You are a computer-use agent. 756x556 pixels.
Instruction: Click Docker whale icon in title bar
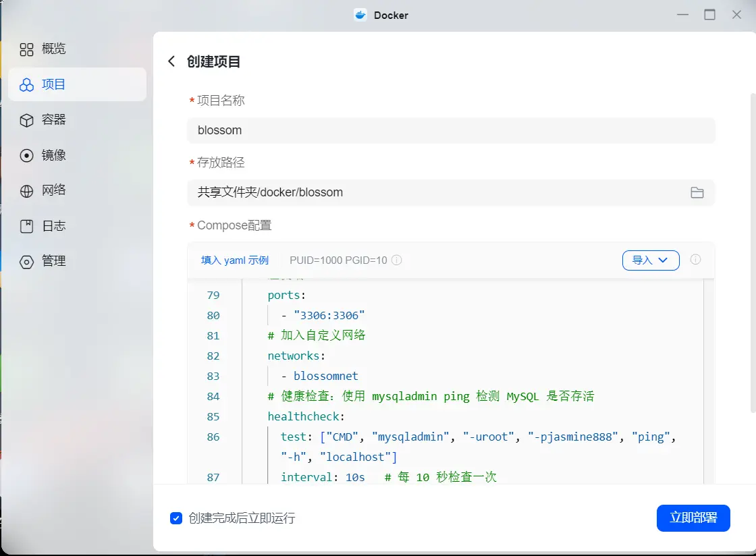coord(360,15)
